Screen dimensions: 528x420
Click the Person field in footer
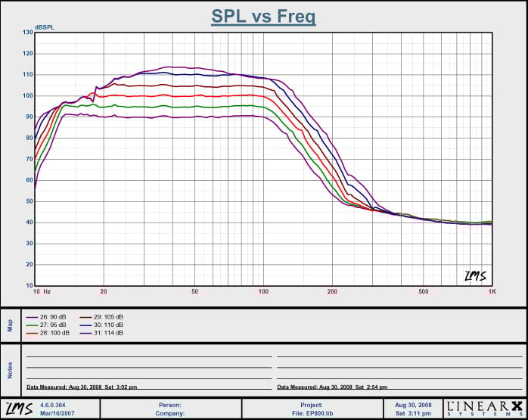point(169,405)
